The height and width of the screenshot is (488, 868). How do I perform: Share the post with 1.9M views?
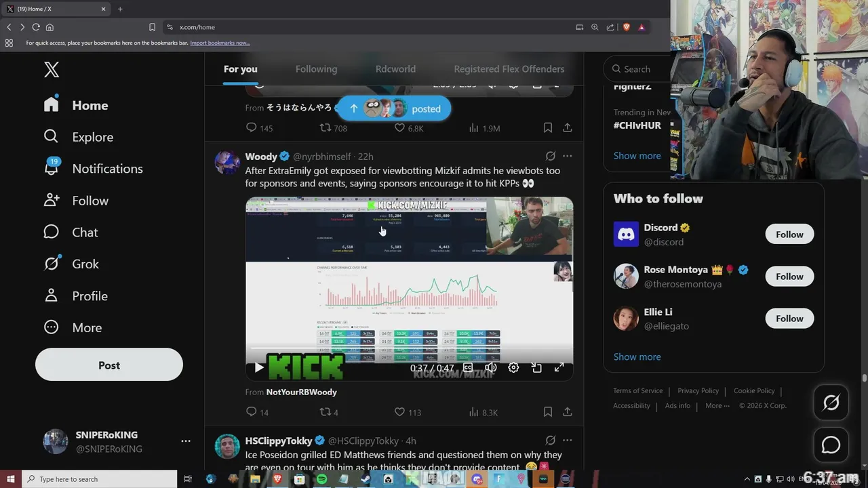(568, 127)
